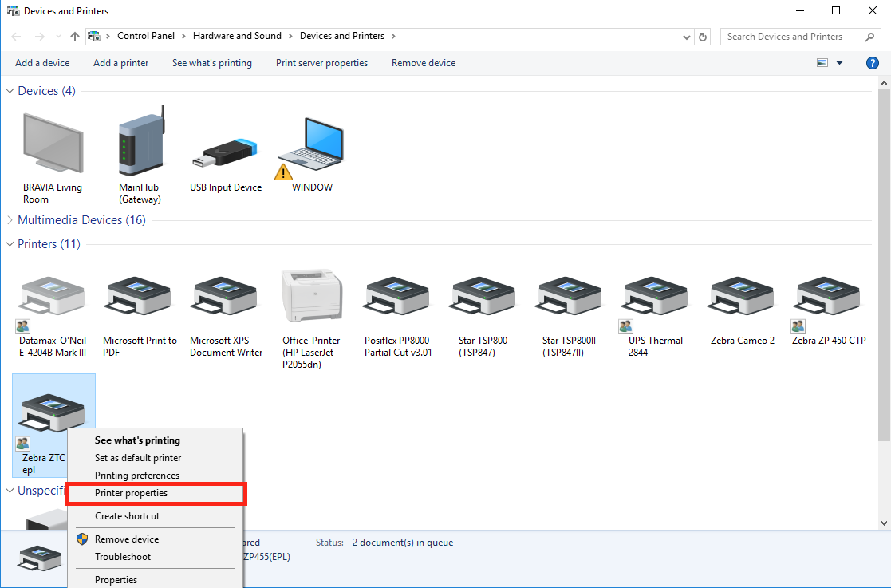
Task: Click Add a device in toolbar
Action: [42, 63]
